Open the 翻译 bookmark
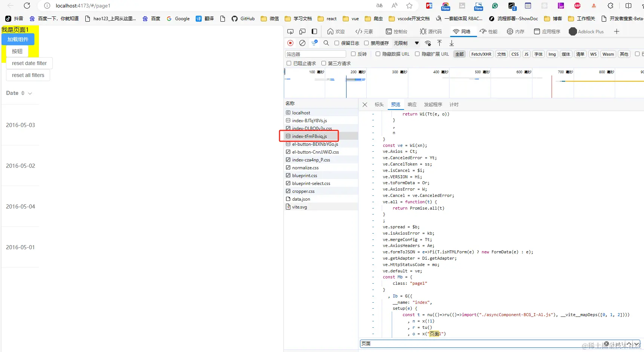Image resolution: width=644 pixels, height=352 pixels. tap(205, 19)
